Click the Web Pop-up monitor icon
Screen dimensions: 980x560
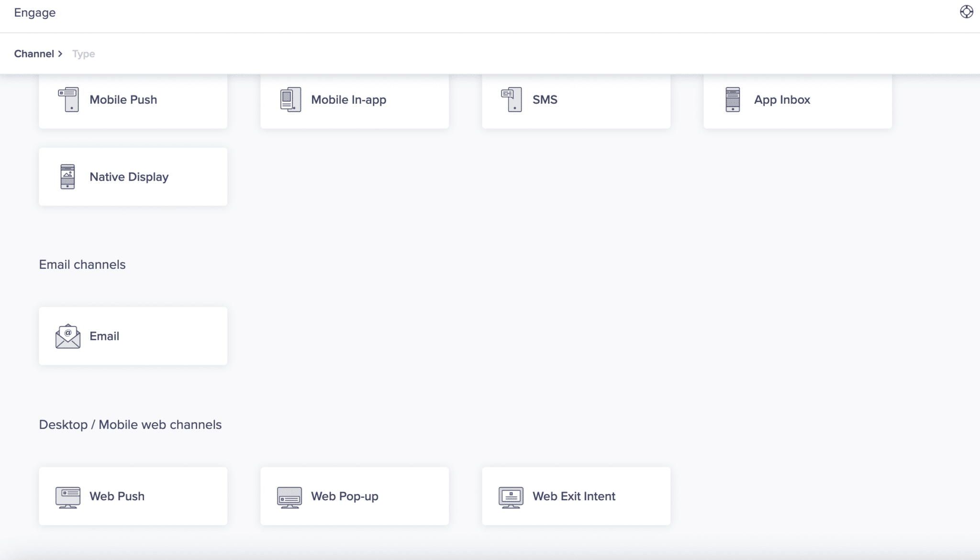tap(289, 496)
